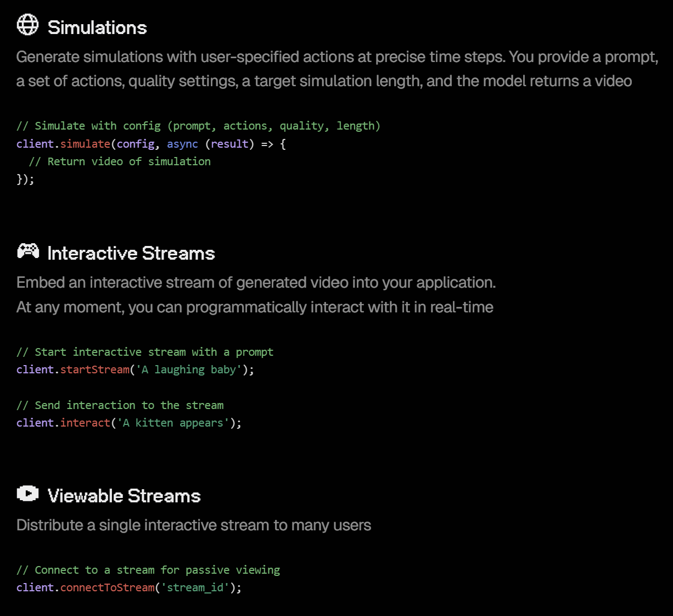Click the 'stream_id' string argument
The height and width of the screenshot is (616, 673).
click(195, 587)
